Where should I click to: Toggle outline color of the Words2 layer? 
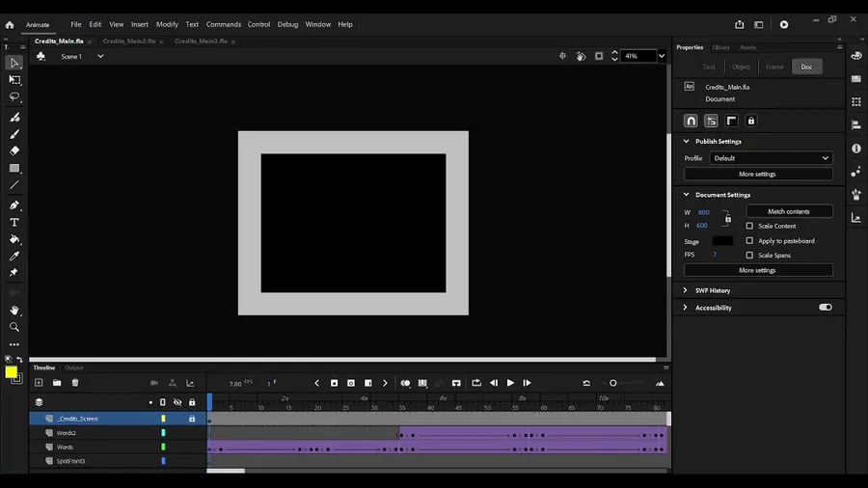(163, 433)
